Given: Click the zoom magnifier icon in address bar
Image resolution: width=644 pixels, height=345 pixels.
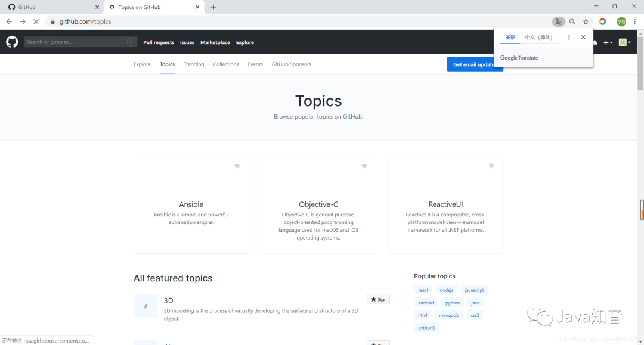Looking at the screenshot, I should pyautogui.click(x=572, y=21).
